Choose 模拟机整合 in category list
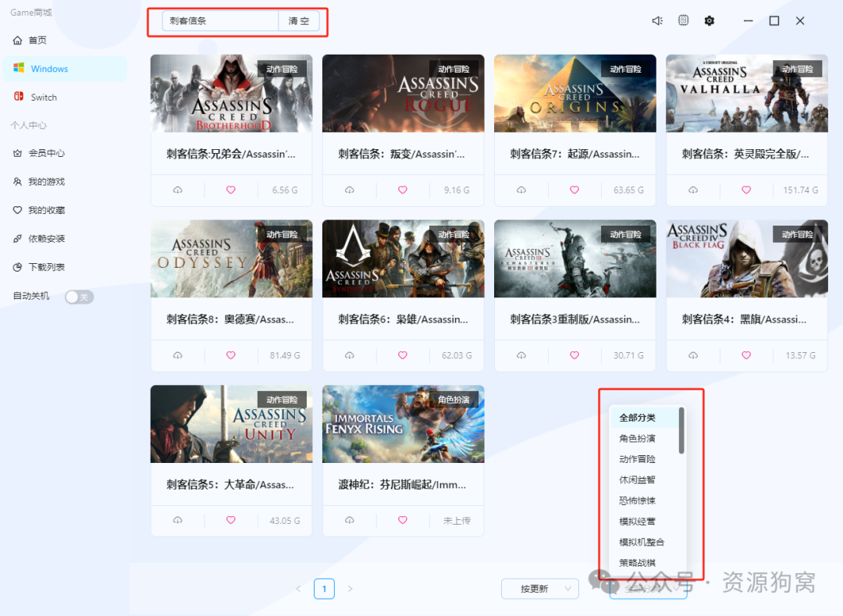Image resolution: width=843 pixels, height=616 pixels. 644,542
